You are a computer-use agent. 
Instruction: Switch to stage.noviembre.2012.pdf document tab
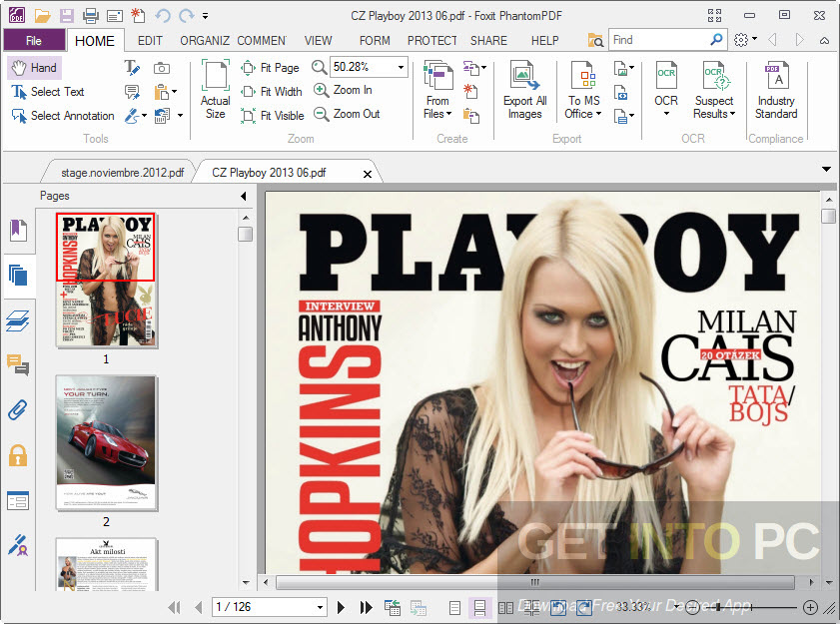122,173
